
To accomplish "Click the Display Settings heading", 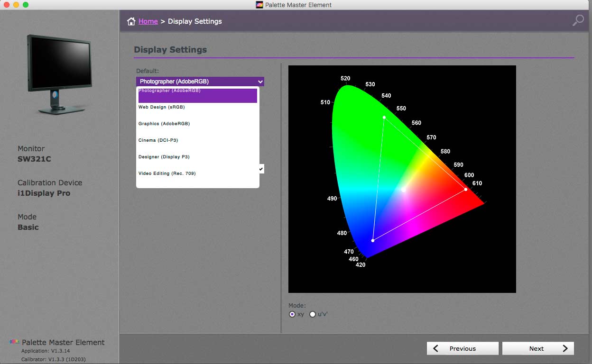I will pos(170,50).
